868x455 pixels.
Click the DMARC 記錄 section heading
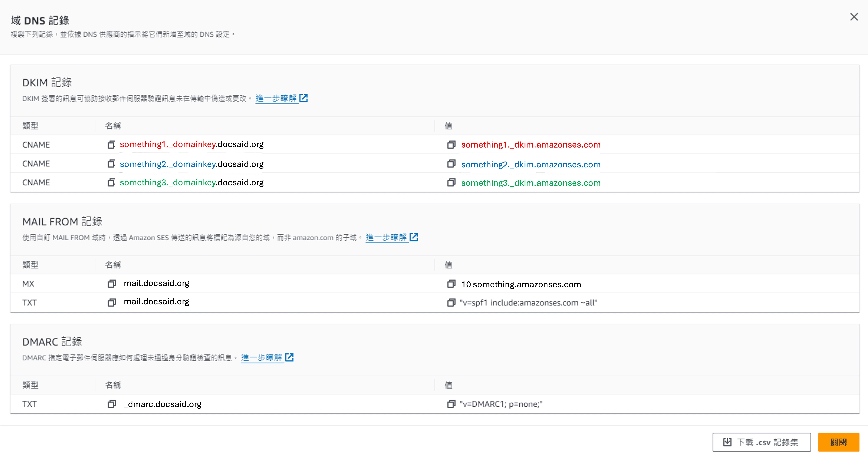pos(52,342)
